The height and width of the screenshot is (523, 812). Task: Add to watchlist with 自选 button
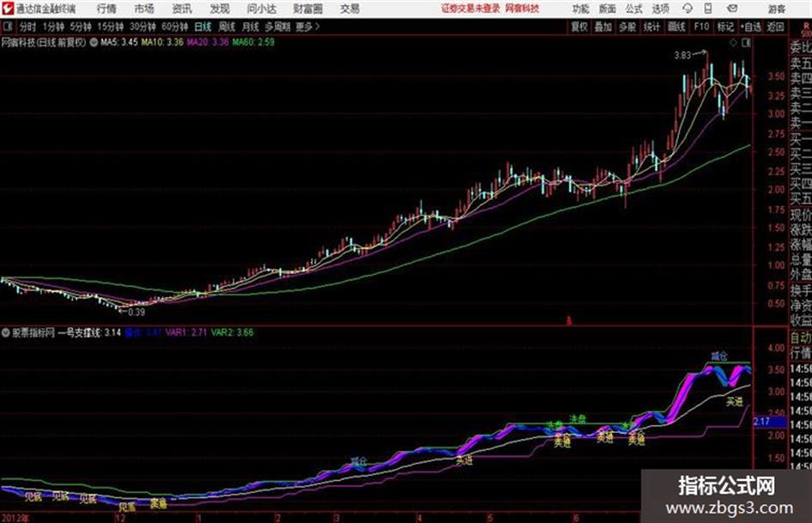751,27
